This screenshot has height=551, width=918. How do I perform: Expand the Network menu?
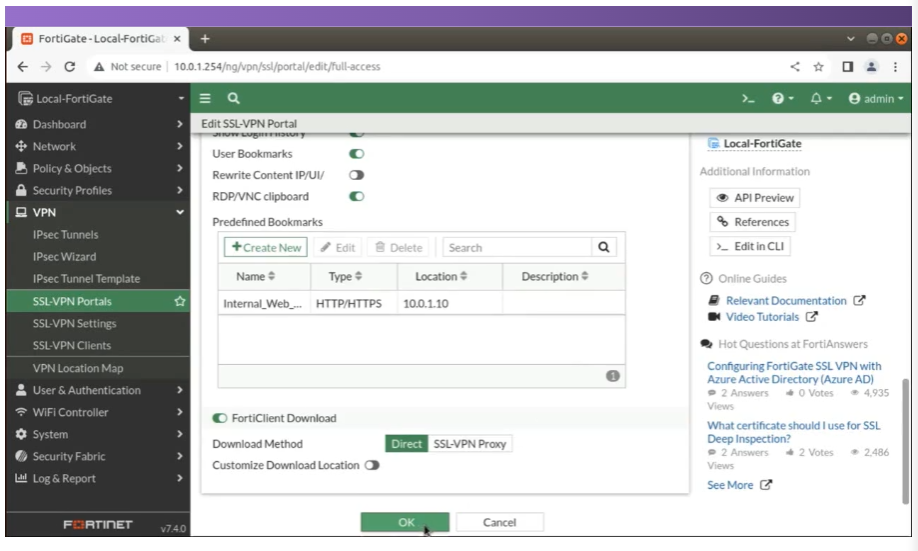point(98,146)
